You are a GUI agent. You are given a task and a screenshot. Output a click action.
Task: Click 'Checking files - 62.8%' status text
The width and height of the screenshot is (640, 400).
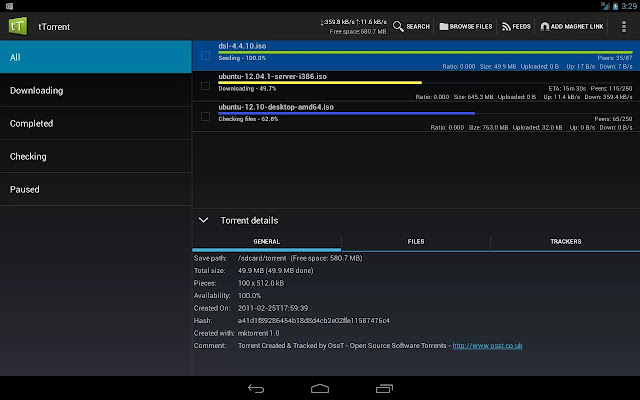click(248, 119)
